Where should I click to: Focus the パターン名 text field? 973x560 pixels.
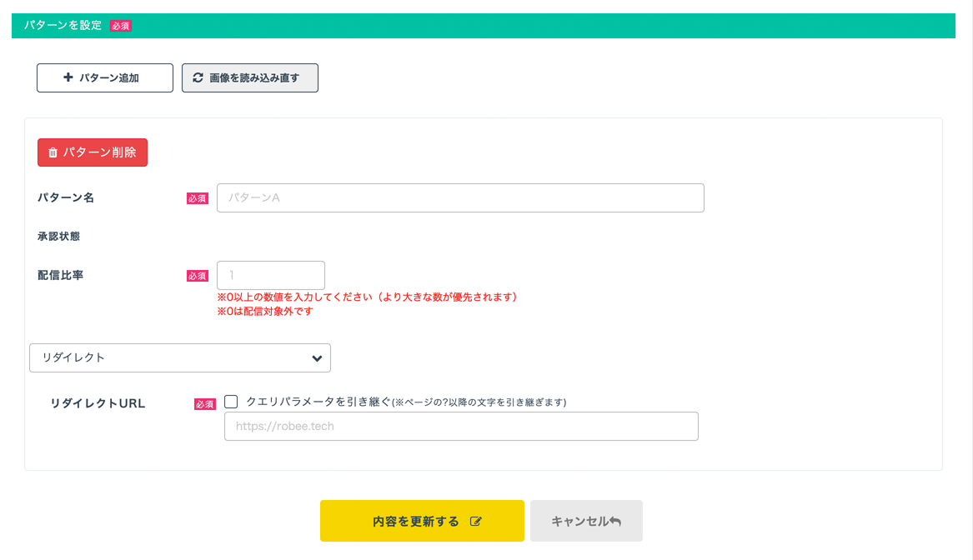click(x=460, y=198)
